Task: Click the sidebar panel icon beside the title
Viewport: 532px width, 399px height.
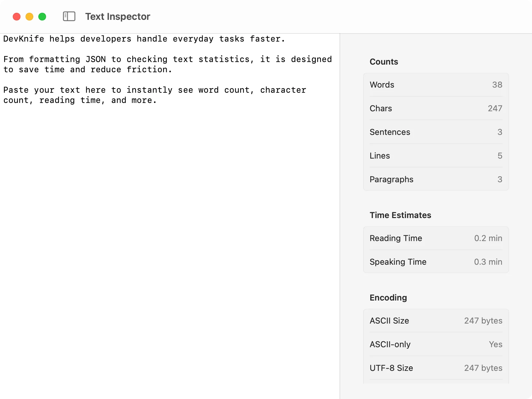Action: [69, 16]
